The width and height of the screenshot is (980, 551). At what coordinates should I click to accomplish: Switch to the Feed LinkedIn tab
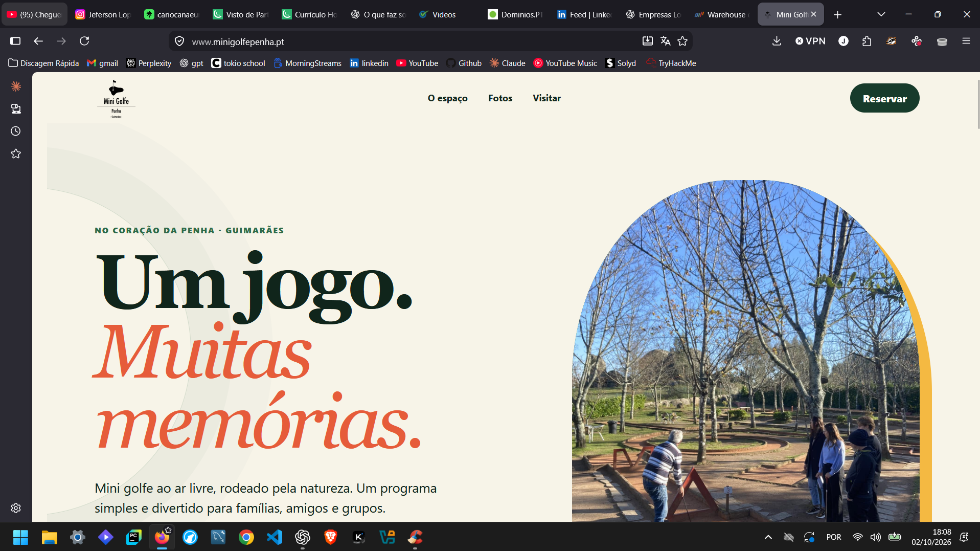pyautogui.click(x=584, y=15)
